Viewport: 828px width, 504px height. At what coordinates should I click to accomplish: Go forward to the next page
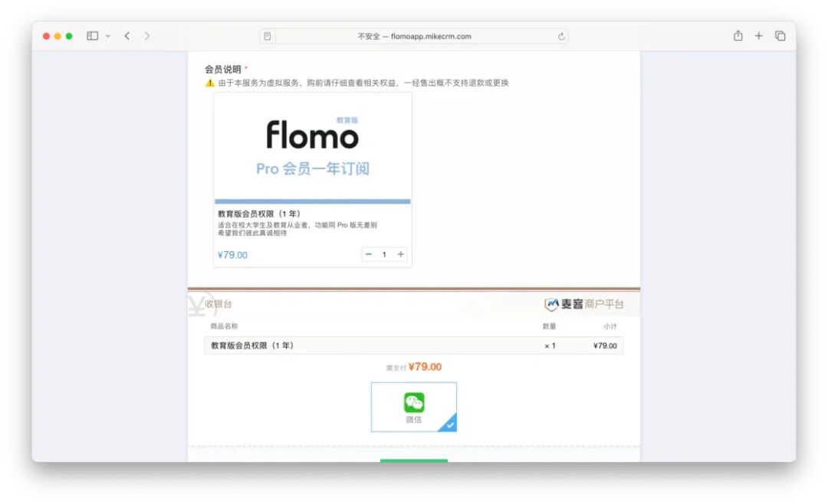[x=146, y=36]
